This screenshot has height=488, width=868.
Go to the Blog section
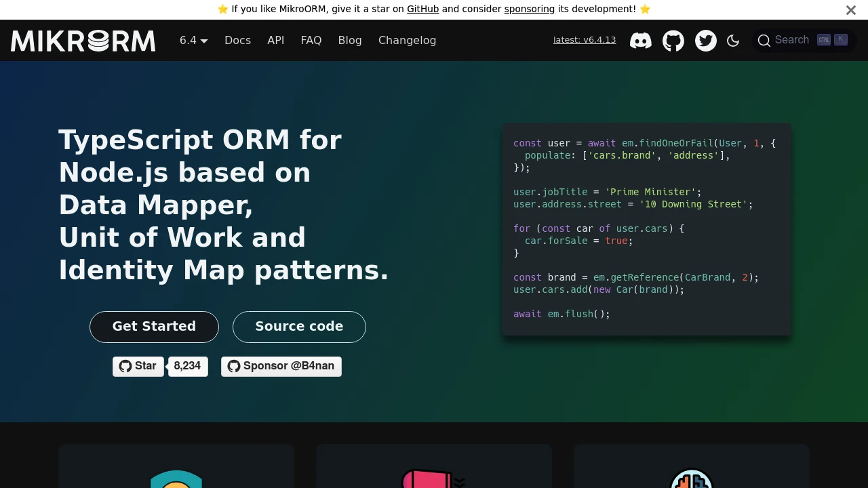click(x=350, y=40)
